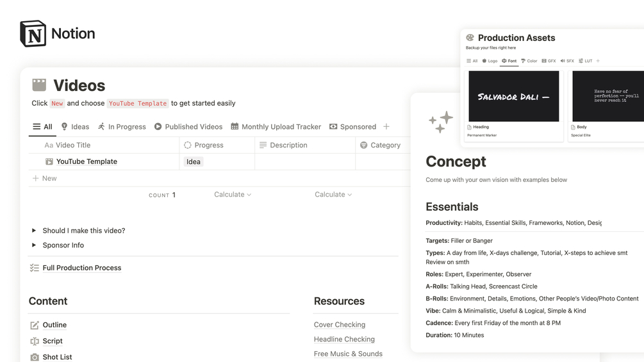Image resolution: width=644 pixels, height=362 pixels.
Task: Click the Full Production Process checklist icon
Action: 34,268
